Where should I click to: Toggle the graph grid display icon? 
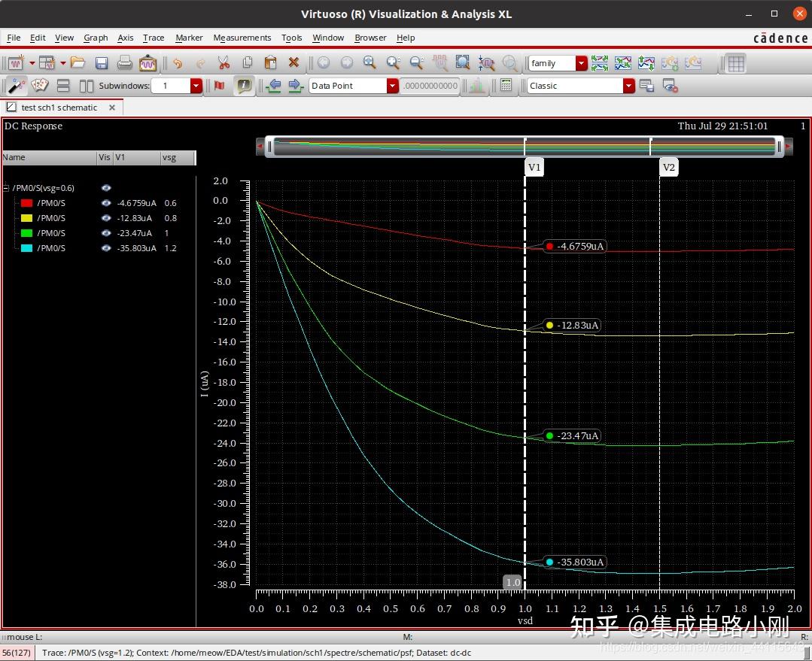click(x=736, y=63)
